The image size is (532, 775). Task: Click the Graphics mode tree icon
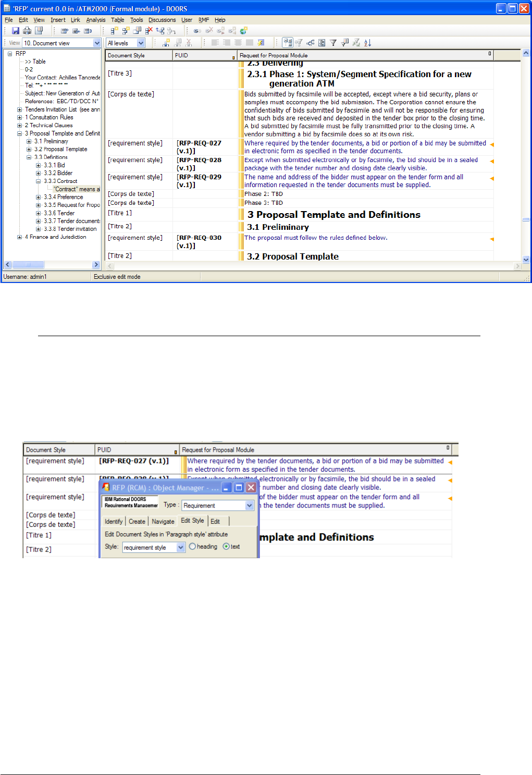(311, 43)
